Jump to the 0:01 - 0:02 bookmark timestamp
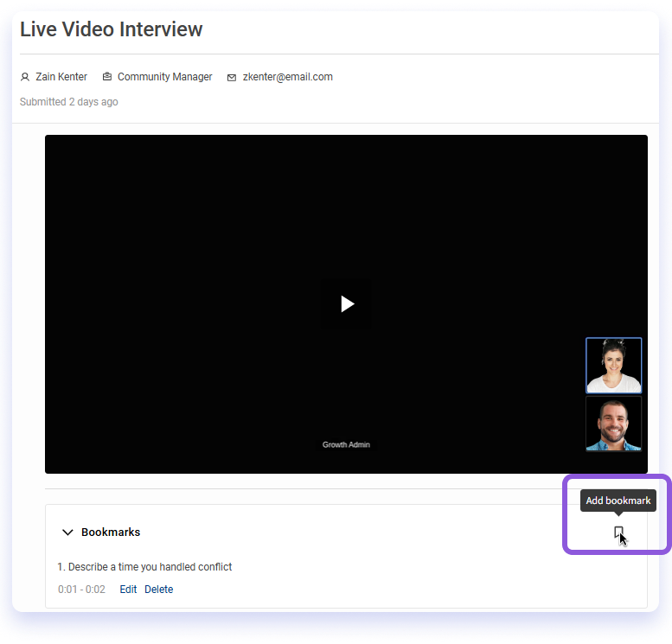 [x=81, y=590]
